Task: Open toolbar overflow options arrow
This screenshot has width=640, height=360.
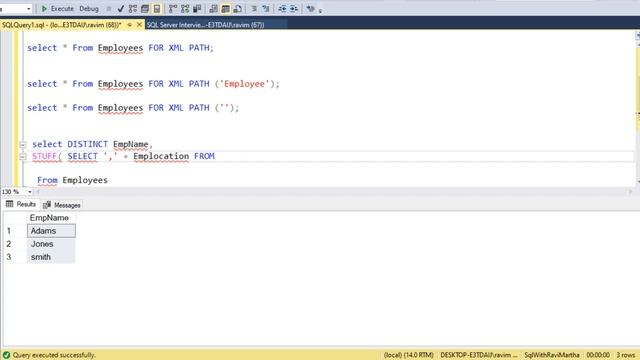Action: coord(320,11)
